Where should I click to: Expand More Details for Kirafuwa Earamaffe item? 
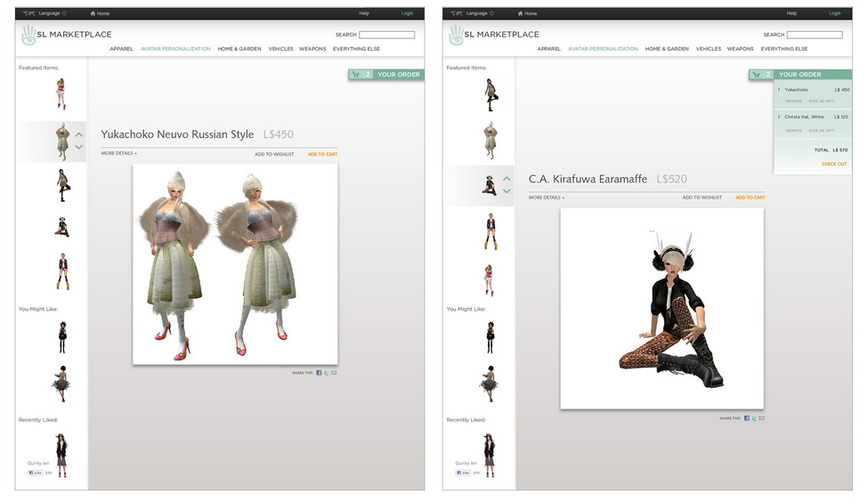click(x=547, y=198)
